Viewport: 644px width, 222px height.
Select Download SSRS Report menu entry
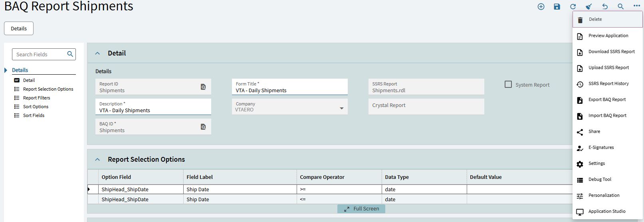tap(608, 52)
